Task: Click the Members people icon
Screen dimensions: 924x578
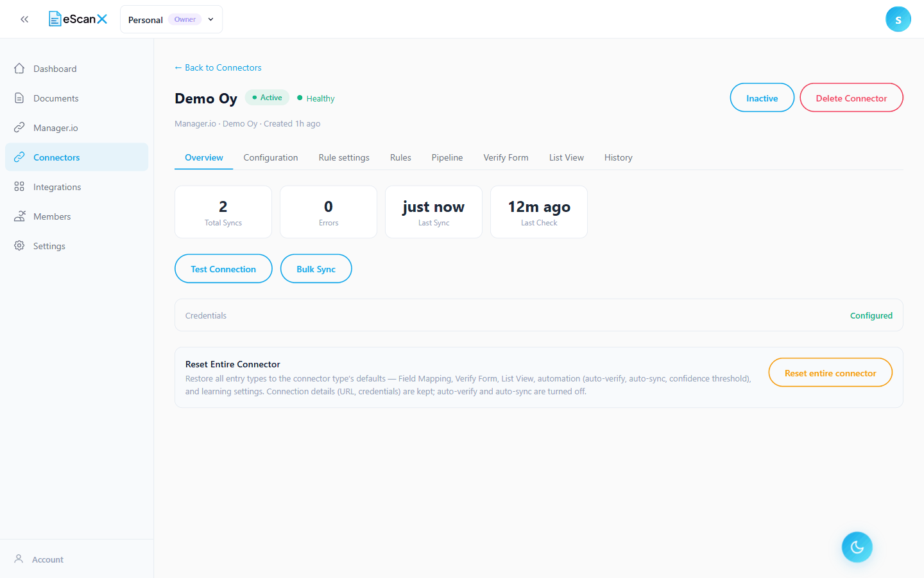Action: (x=19, y=216)
